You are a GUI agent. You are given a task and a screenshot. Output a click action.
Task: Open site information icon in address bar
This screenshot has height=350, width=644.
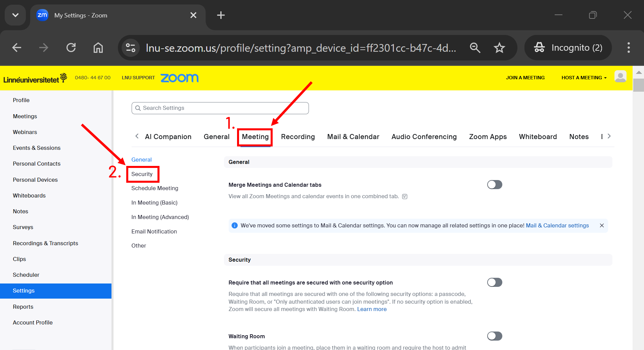(131, 48)
